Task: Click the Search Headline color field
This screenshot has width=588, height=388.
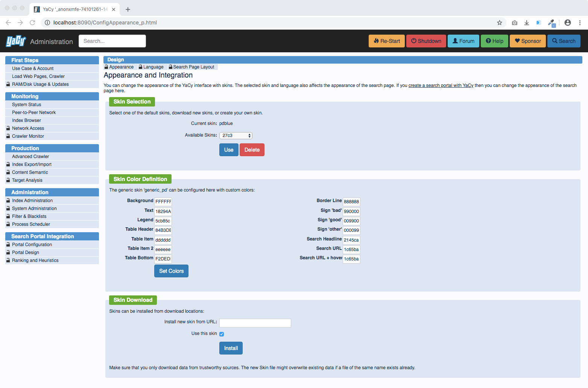Action: (351, 240)
